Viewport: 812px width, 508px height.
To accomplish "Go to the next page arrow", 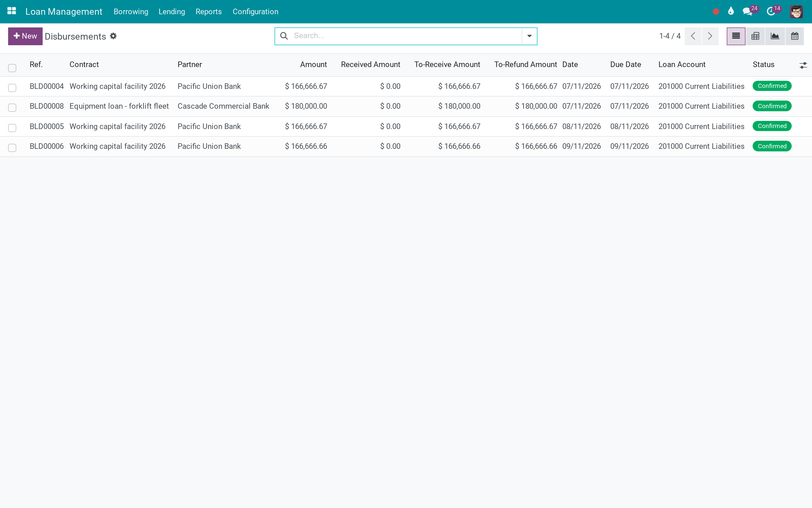I will pyautogui.click(x=710, y=36).
